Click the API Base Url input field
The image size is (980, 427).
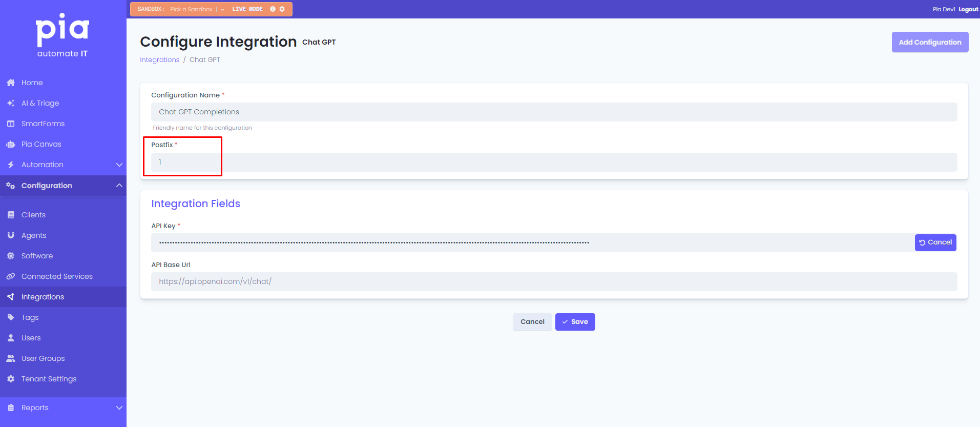coord(554,281)
